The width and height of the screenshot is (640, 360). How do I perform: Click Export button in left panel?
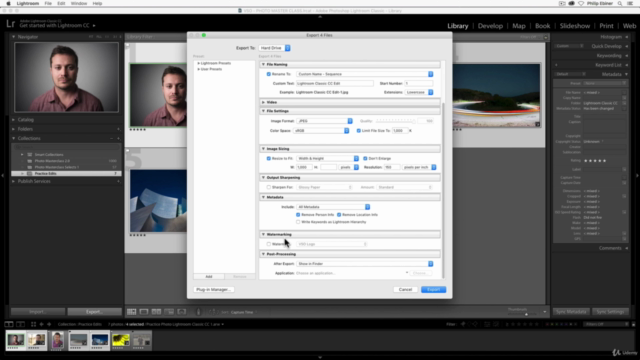(94, 312)
